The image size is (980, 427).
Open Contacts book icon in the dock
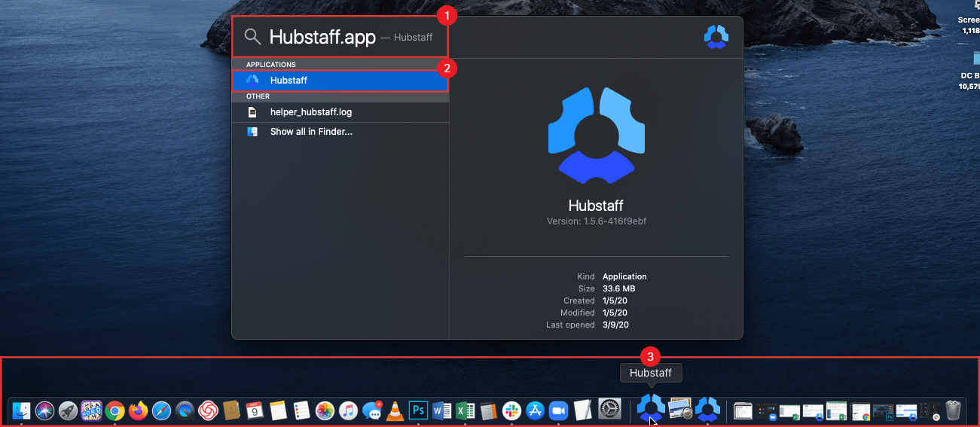[231, 410]
